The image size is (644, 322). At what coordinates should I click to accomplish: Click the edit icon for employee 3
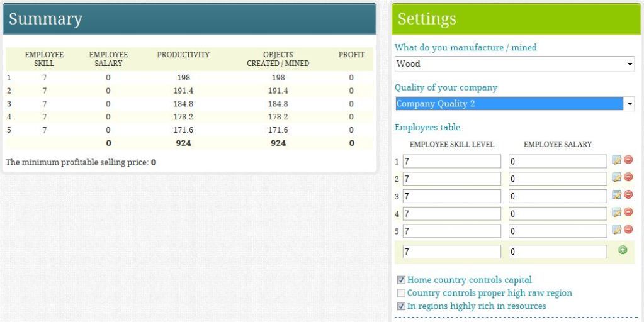tap(617, 195)
